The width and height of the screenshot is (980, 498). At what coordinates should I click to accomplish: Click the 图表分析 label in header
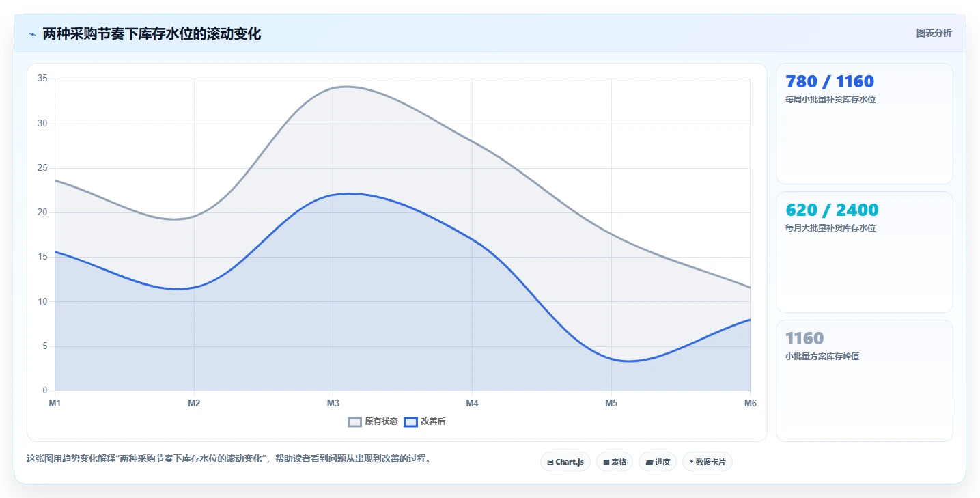pyautogui.click(x=934, y=33)
